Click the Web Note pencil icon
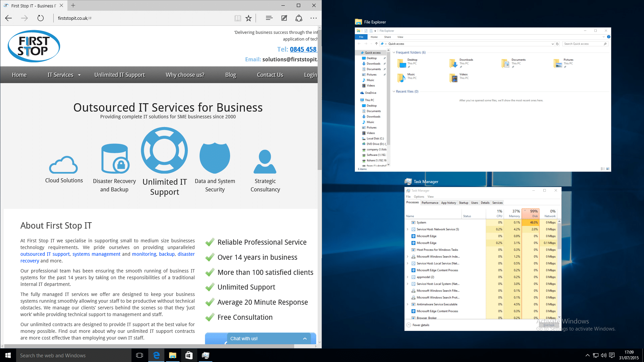 click(284, 18)
